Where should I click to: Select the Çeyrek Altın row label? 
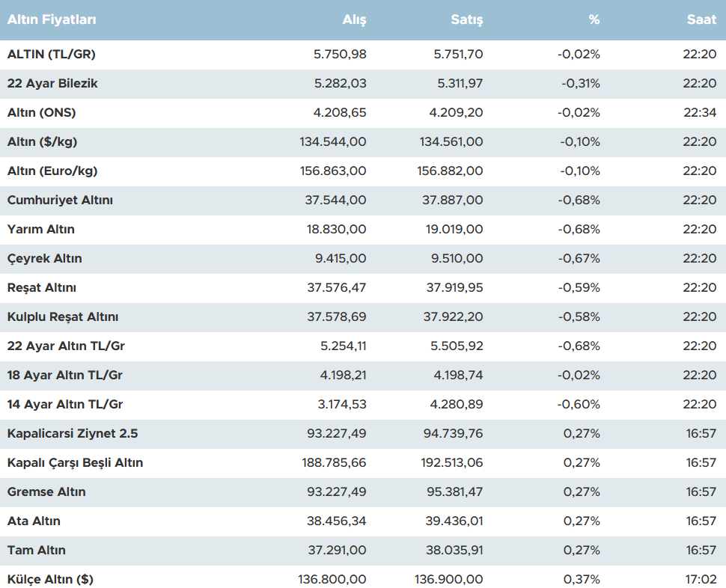(x=44, y=259)
